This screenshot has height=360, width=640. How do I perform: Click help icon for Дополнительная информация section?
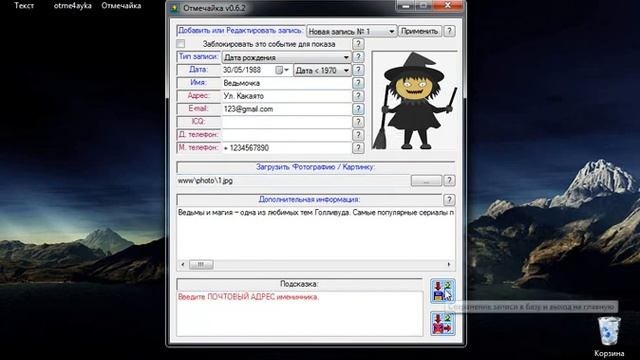(x=449, y=200)
